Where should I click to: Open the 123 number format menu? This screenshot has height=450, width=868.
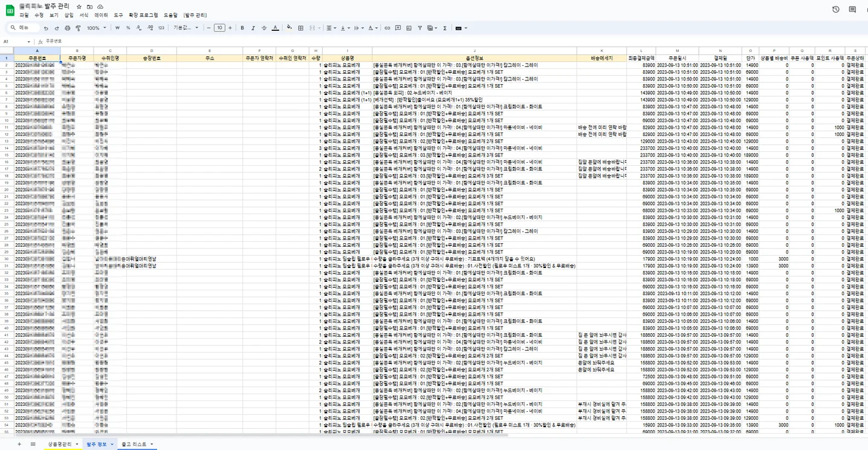161,28
